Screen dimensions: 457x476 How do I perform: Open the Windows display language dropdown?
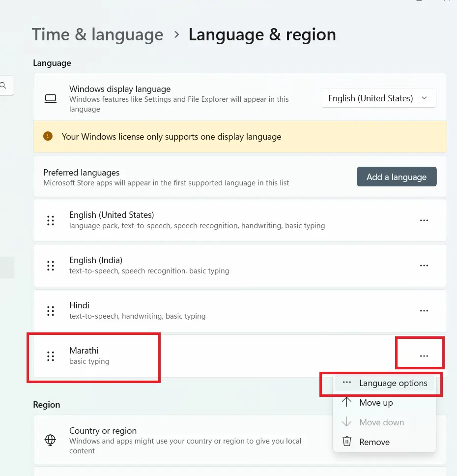pos(378,98)
